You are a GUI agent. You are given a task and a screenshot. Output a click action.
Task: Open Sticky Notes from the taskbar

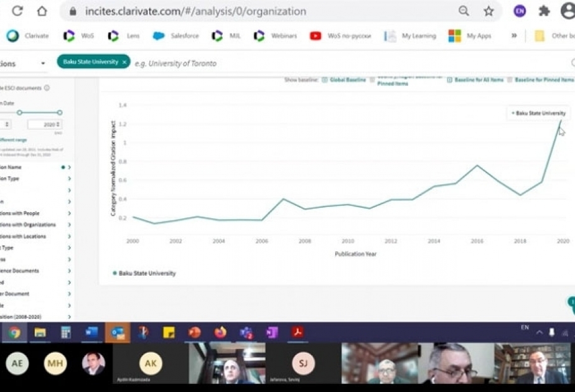[169, 333]
